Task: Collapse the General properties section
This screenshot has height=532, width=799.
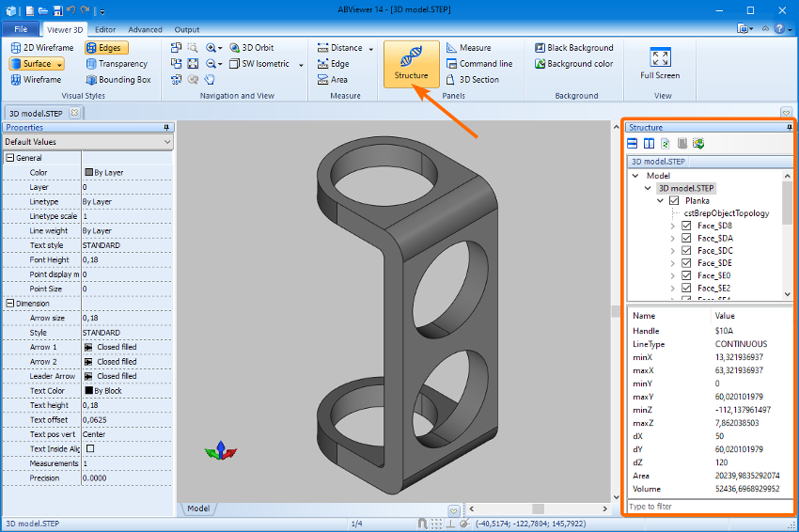Action: tap(9, 158)
